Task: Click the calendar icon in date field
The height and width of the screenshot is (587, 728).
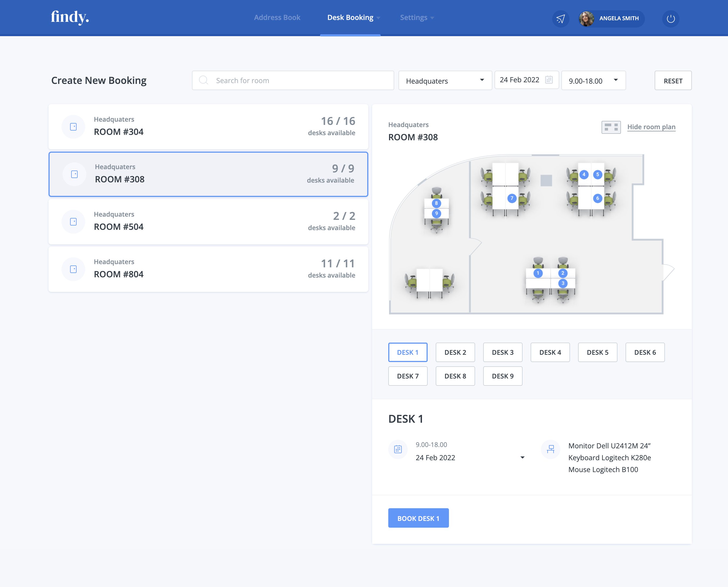Action: point(549,80)
